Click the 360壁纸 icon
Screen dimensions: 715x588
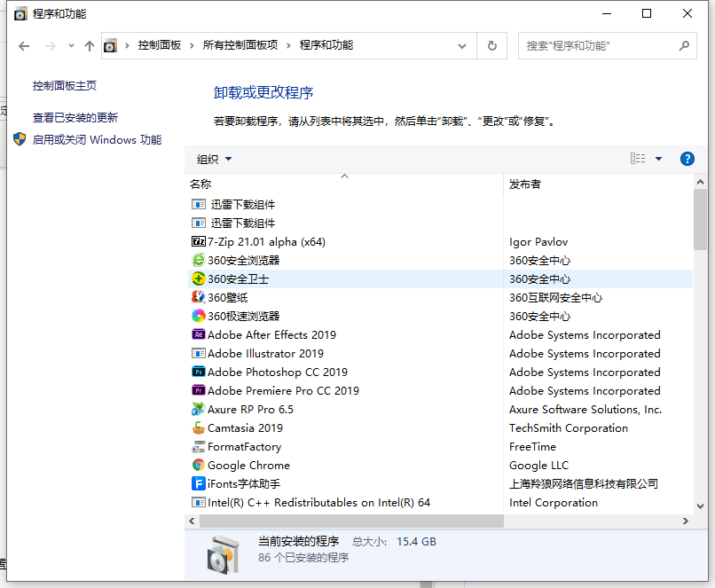click(199, 298)
